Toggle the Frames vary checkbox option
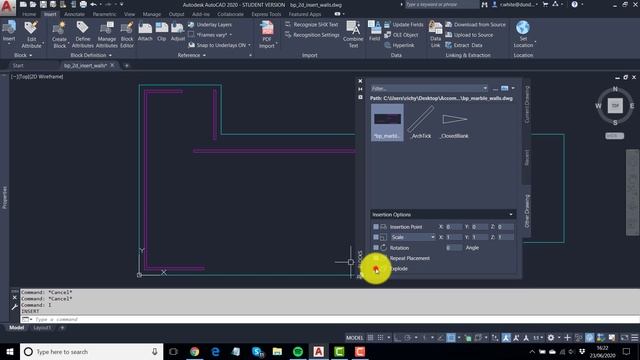640x360 pixels. [x=191, y=35]
